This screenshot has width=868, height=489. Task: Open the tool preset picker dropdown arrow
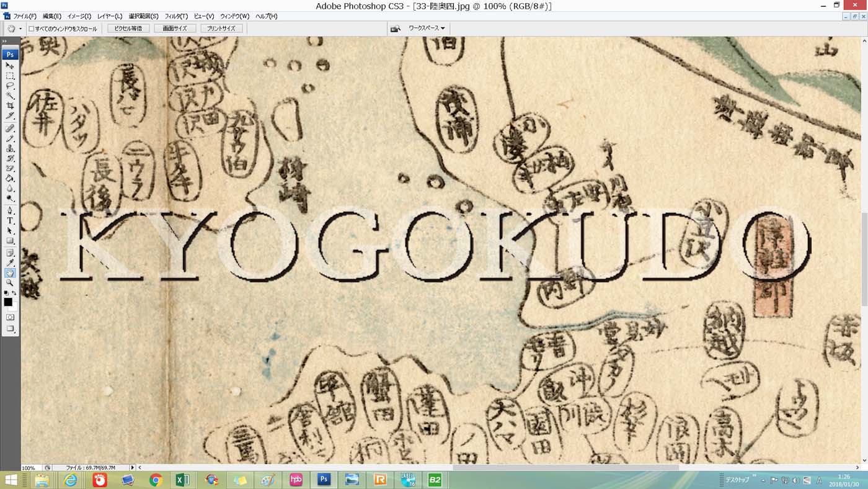pyautogui.click(x=20, y=29)
